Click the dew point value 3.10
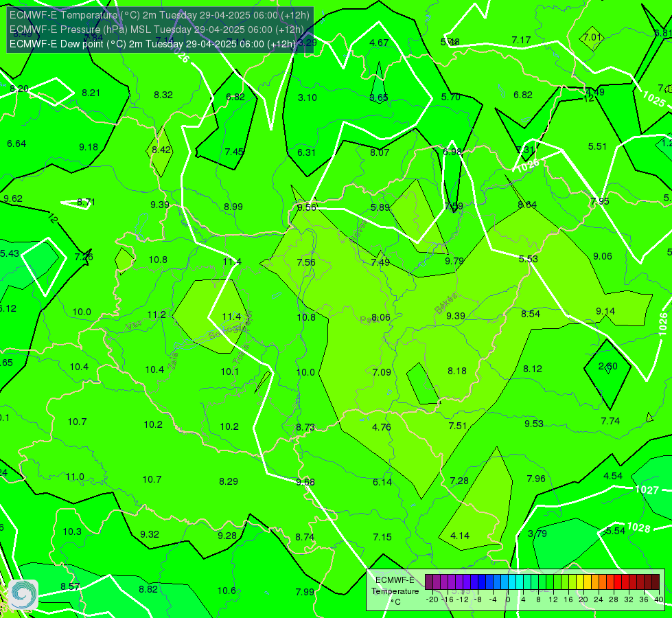Viewport: 672px width, 618px height. pyautogui.click(x=308, y=98)
